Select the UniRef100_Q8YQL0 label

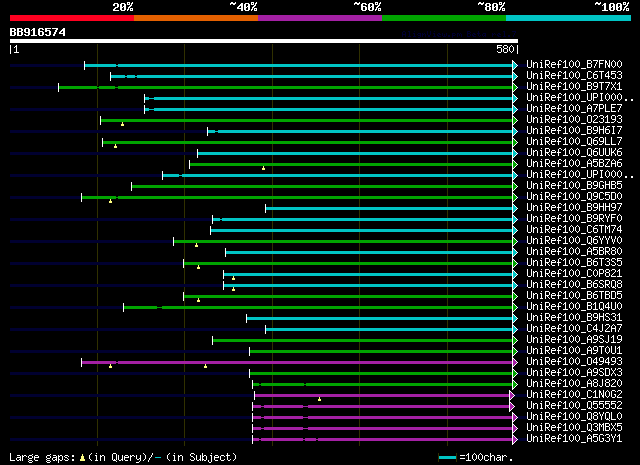point(574,417)
